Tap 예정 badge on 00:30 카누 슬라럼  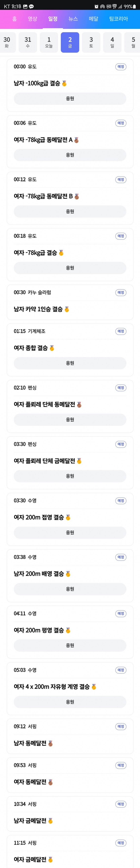pos(121,292)
